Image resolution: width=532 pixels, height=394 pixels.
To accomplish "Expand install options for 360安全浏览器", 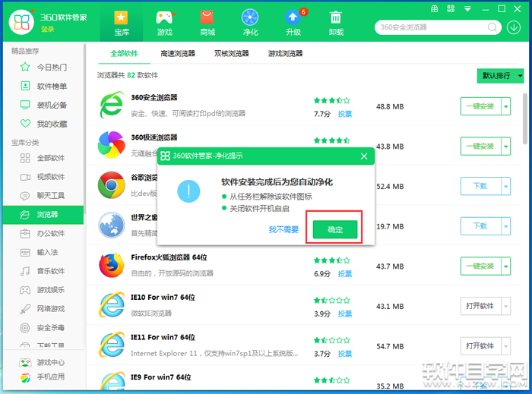I will click(x=506, y=106).
